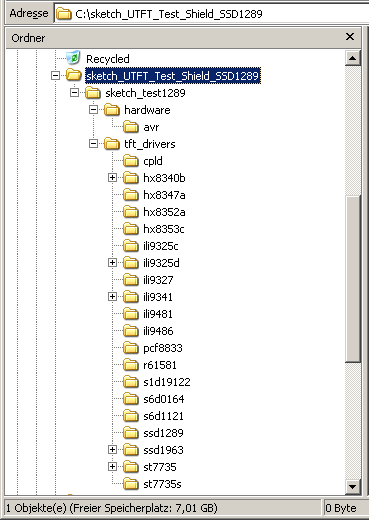Collapse the hardware folder node
Image resolution: width=369 pixels, height=521 pixels.
point(93,110)
